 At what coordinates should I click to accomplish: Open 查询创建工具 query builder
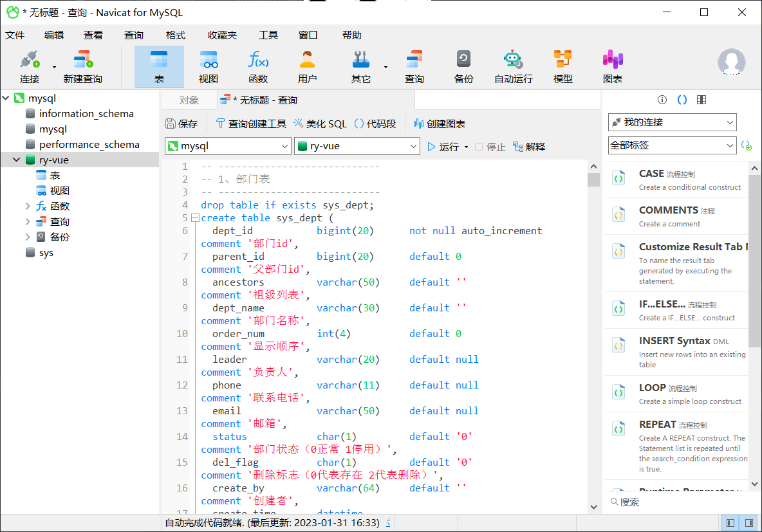coord(251,124)
